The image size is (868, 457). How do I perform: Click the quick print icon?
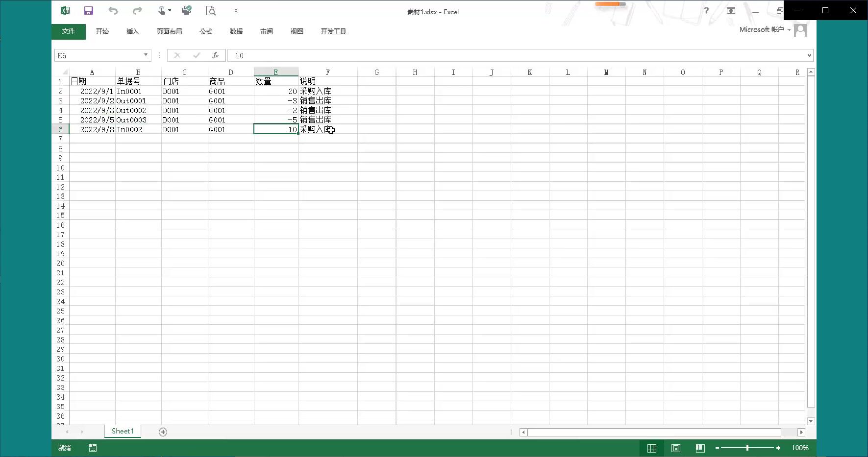click(186, 11)
